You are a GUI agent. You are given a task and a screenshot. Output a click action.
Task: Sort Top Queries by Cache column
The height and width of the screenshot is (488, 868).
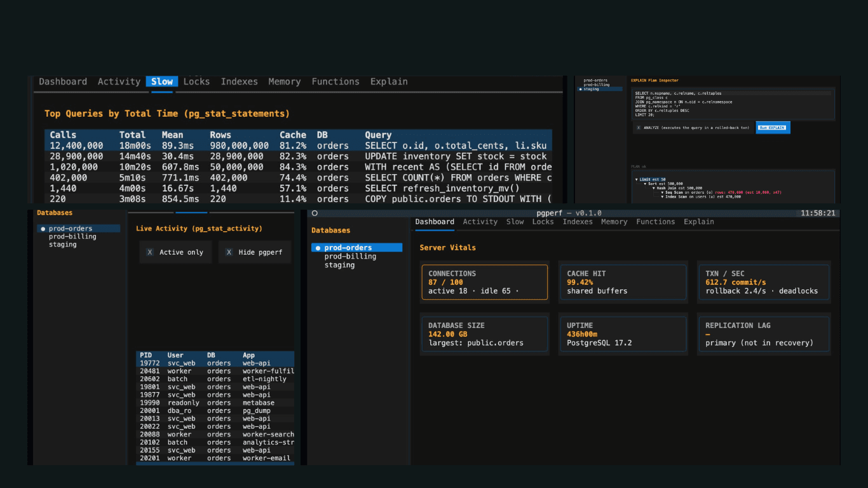(293, 135)
